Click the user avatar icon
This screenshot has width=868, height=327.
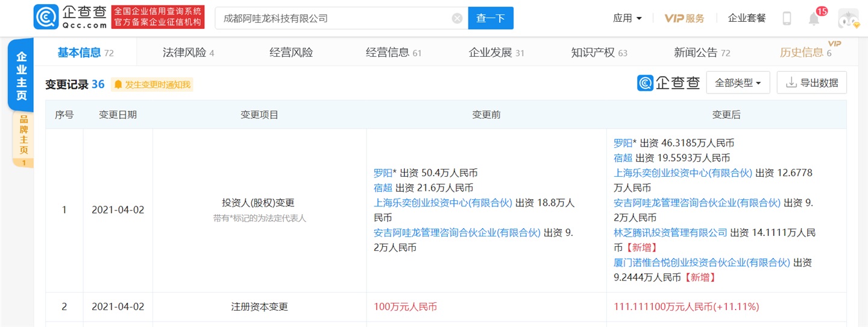[x=848, y=18]
